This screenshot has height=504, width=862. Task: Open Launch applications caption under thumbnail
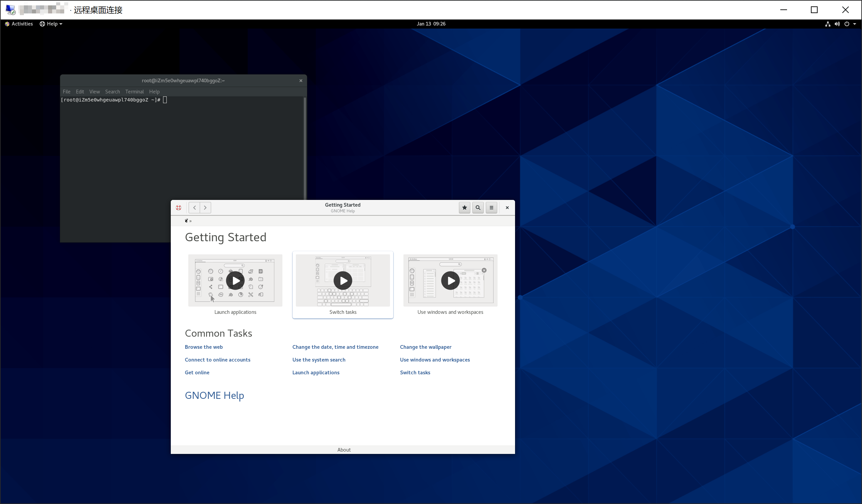click(x=235, y=312)
